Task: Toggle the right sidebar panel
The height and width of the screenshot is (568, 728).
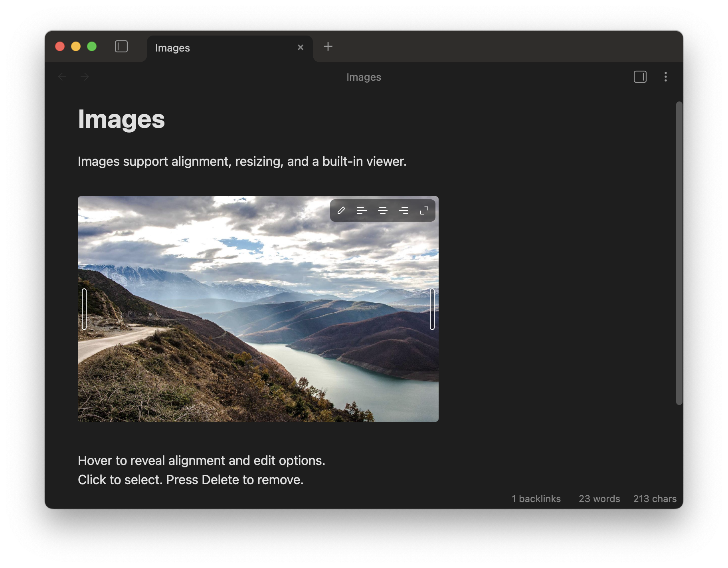Action: point(640,77)
